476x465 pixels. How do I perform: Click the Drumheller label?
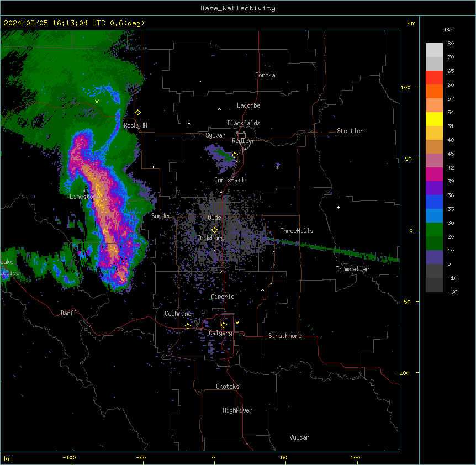pyautogui.click(x=352, y=269)
